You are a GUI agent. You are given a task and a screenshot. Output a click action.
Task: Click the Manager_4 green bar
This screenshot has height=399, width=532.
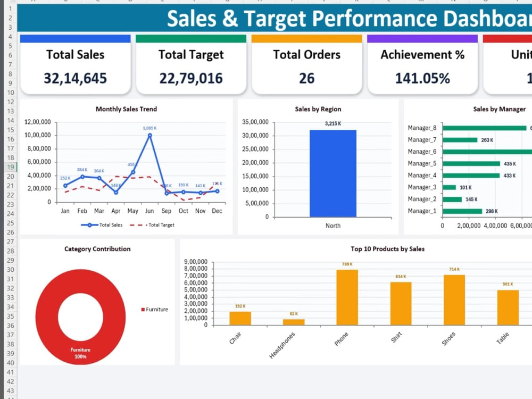[x=471, y=176]
